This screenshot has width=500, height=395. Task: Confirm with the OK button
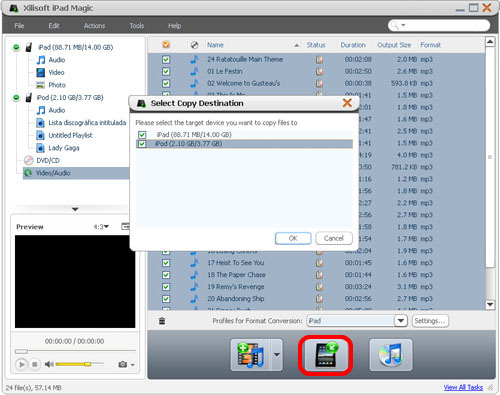pos(293,238)
